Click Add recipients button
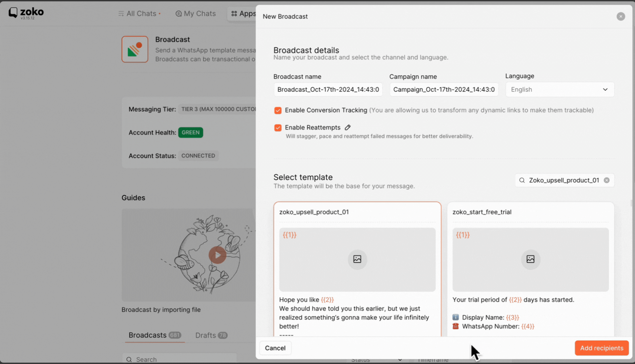The image size is (635, 364). coord(601,348)
